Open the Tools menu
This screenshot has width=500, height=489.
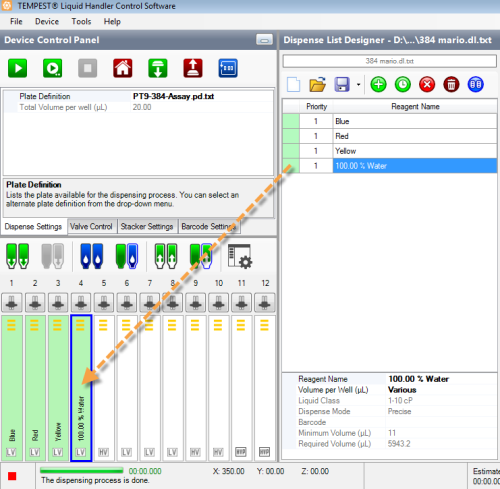click(81, 22)
